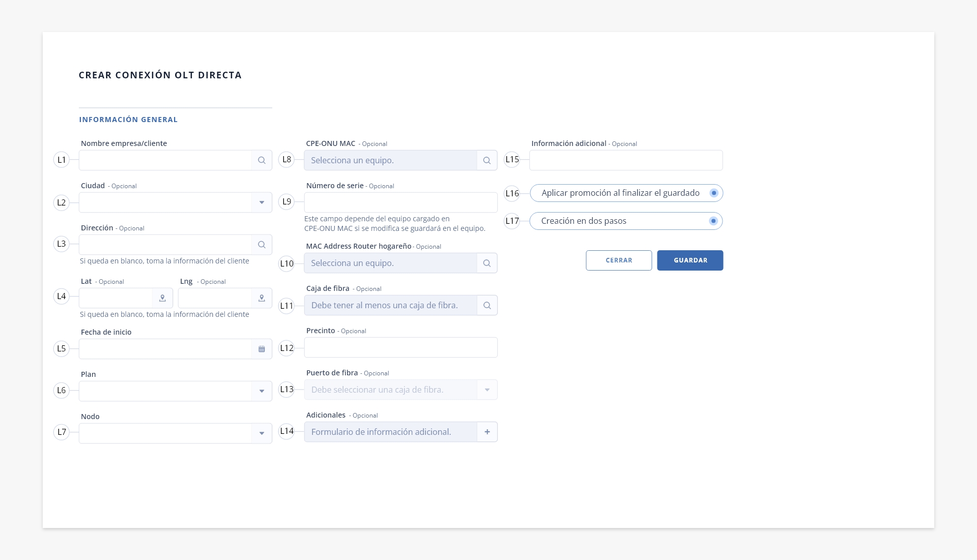Click the GUARDAR button
This screenshot has width=977, height=560.
tap(690, 260)
